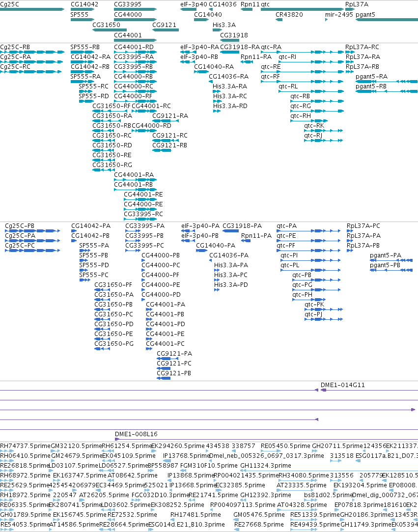Open transcript eIF-3p40-RA
The height and width of the screenshot is (532, 418).
(199, 47)
